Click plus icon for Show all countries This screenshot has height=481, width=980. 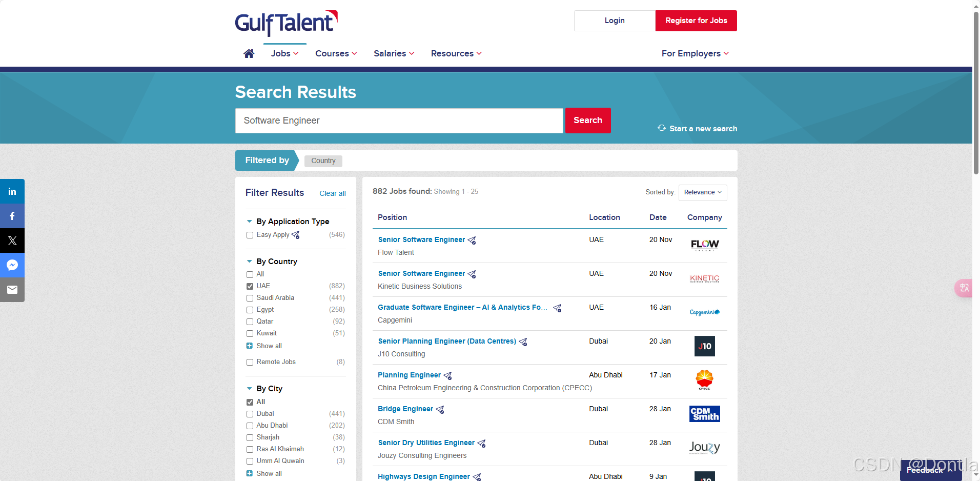pos(250,346)
